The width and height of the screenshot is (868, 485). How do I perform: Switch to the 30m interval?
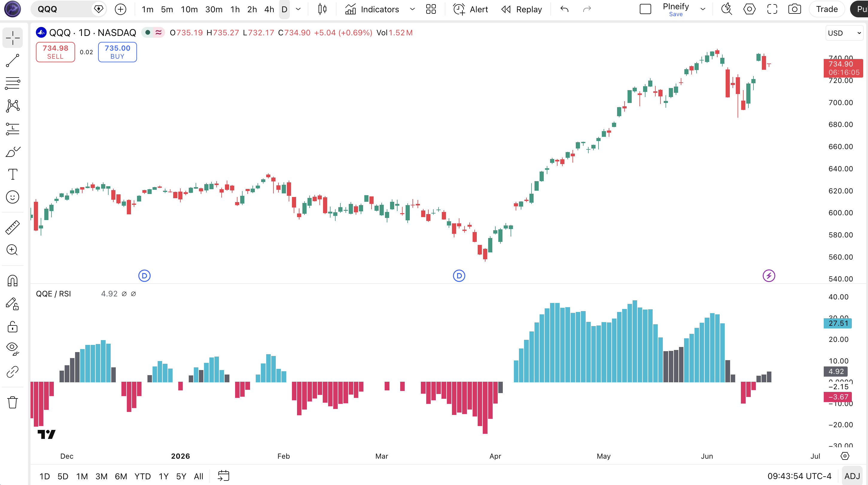coord(214,9)
